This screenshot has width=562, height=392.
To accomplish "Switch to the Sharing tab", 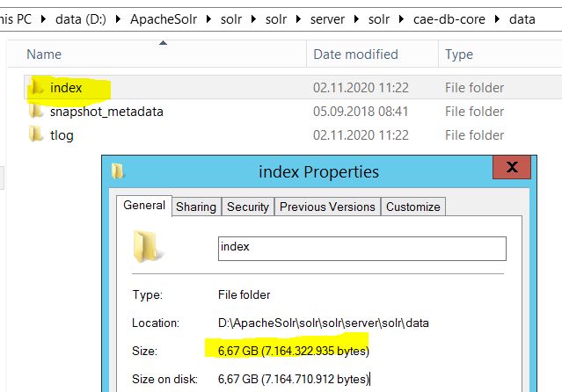I will click(196, 207).
